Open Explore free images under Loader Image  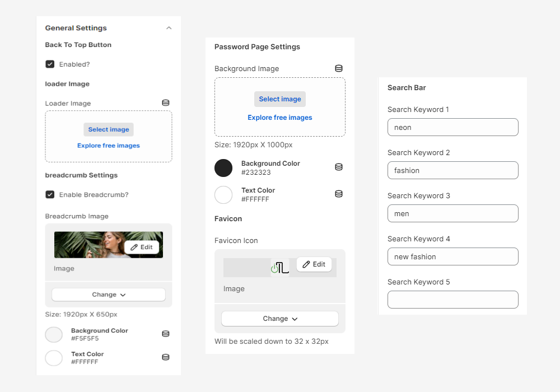click(x=109, y=146)
